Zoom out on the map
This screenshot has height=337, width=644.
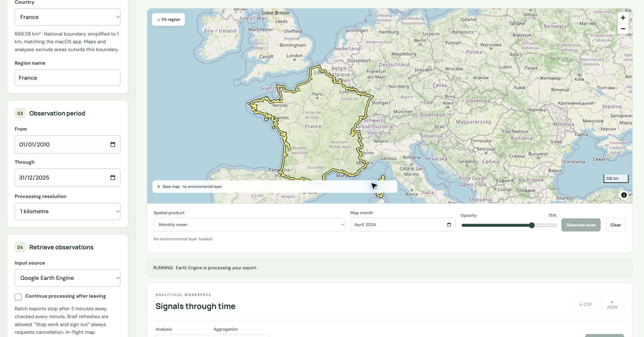click(x=623, y=29)
